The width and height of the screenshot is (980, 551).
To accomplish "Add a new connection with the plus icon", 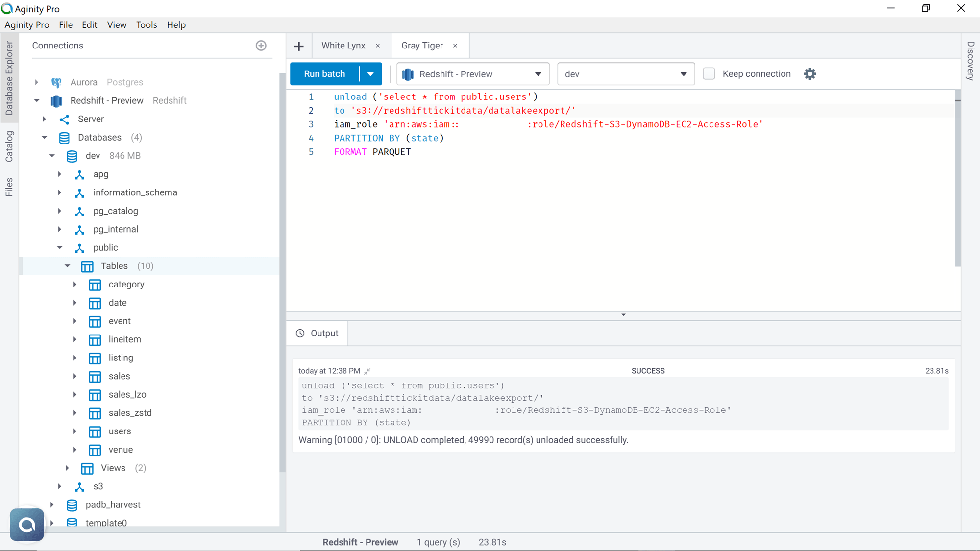I will point(261,46).
